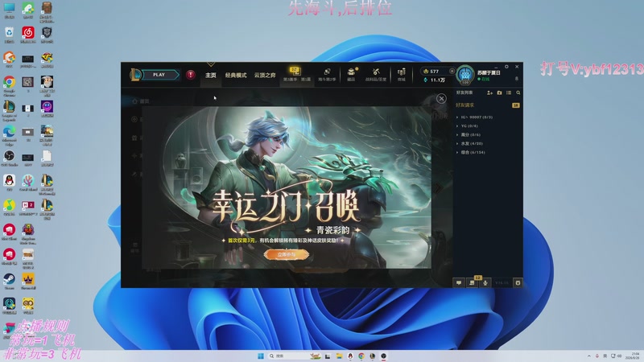
Task: Open the summoner profile avatar
Action: pyautogui.click(x=465, y=75)
